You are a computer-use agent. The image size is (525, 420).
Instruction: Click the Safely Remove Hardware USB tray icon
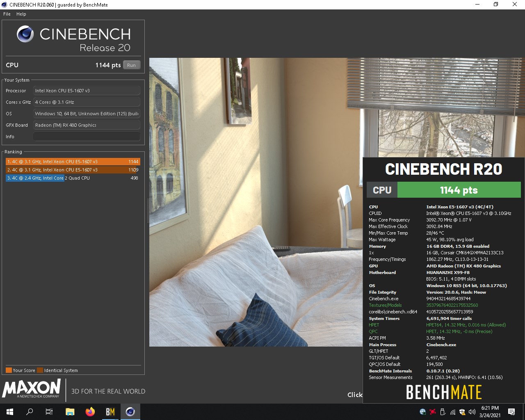click(x=443, y=412)
